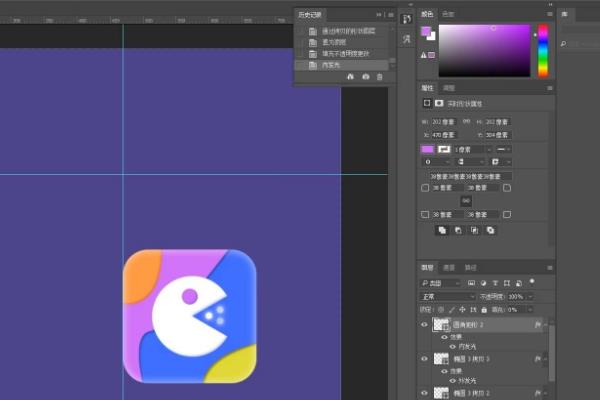This screenshot has width=600, height=400.
Task: Open the History panel dock icon
Action: pyautogui.click(x=407, y=19)
